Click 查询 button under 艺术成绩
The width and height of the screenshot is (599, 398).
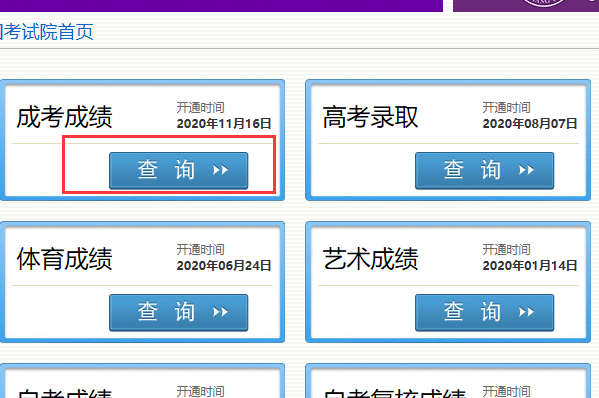pos(484,312)
